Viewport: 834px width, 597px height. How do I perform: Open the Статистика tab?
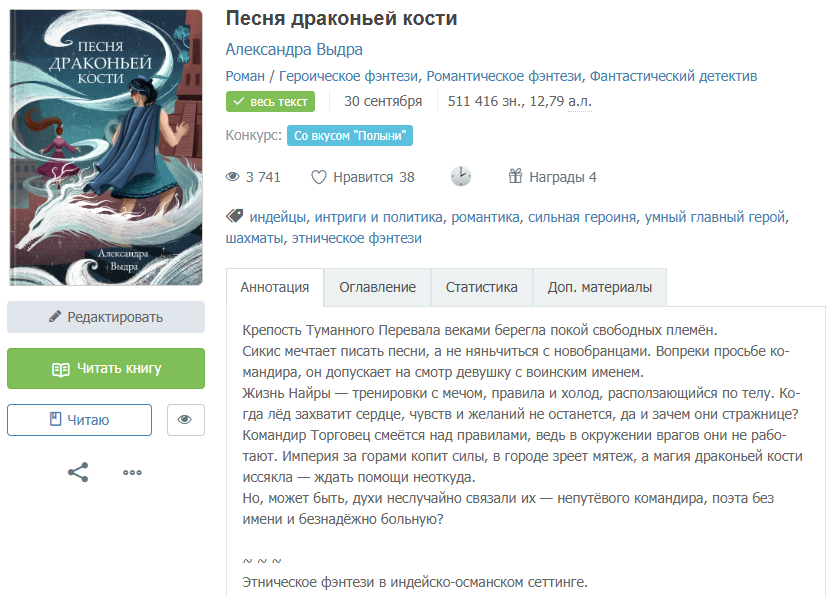tap(481, 287)
